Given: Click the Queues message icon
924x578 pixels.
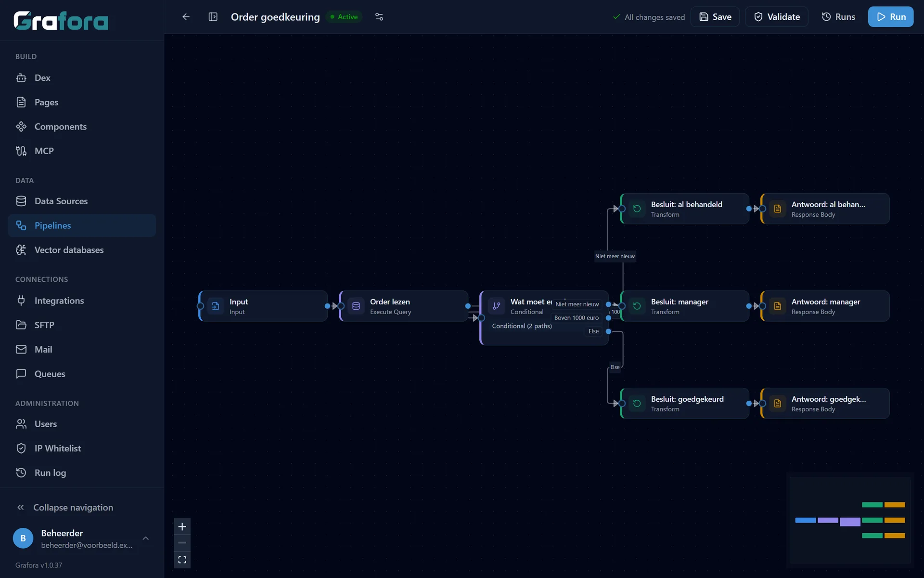Looking at the screenshot, I should pos(21,374).
